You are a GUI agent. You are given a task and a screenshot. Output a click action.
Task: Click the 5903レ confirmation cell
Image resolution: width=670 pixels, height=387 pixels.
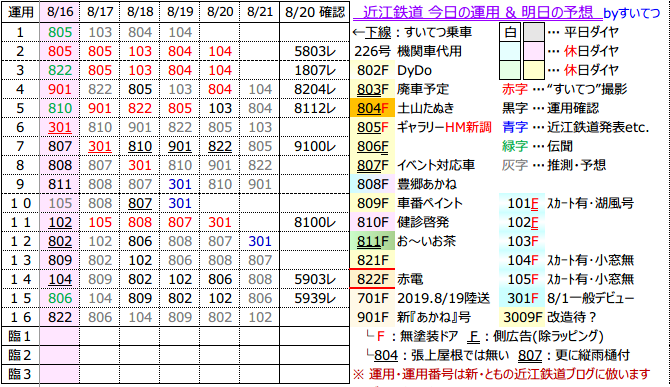(315, 279)
